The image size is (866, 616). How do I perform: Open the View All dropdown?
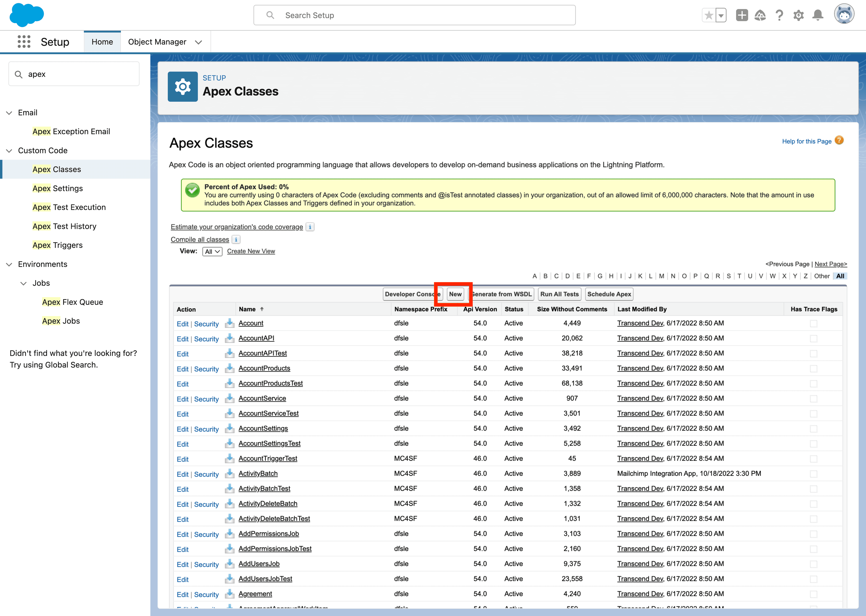click(212, 251)
